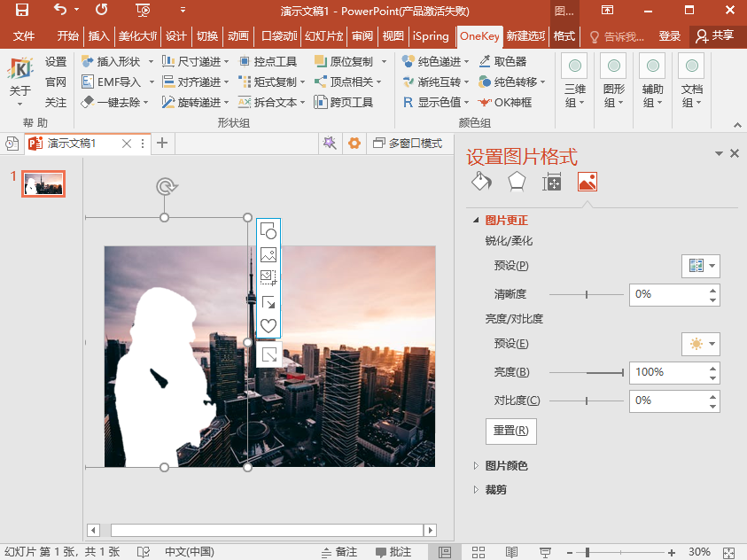The image size is (747, 560).
Task: Open brightness/contrast 预设(E) dropdown
Action: (x=700, y=344)
